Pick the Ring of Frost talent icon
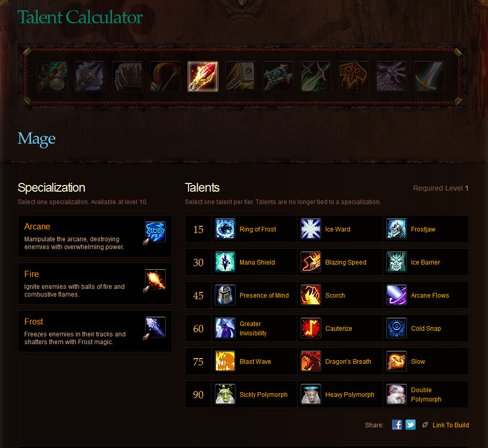Viewport: 488px width, 448px height. point(225,229)
